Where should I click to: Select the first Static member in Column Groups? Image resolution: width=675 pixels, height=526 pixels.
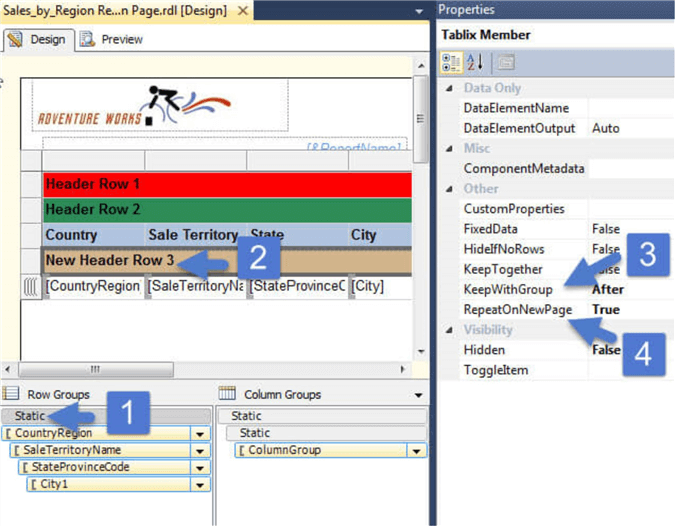pyautogui.click(x=322, y=416)
